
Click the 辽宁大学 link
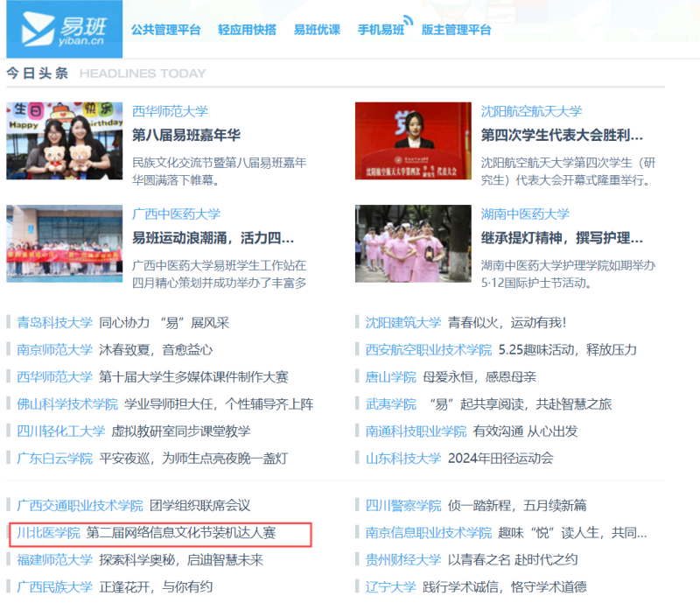point(388,587)
